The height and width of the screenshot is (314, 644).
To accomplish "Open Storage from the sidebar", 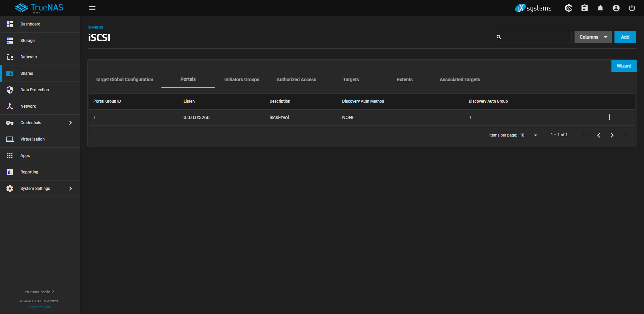I will coord(28,41).
